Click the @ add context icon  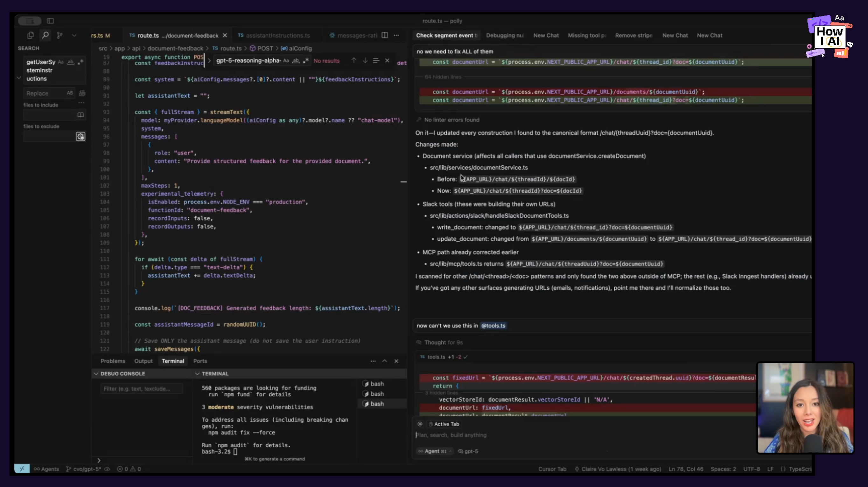pyautogui.click(x=420, y=424)
